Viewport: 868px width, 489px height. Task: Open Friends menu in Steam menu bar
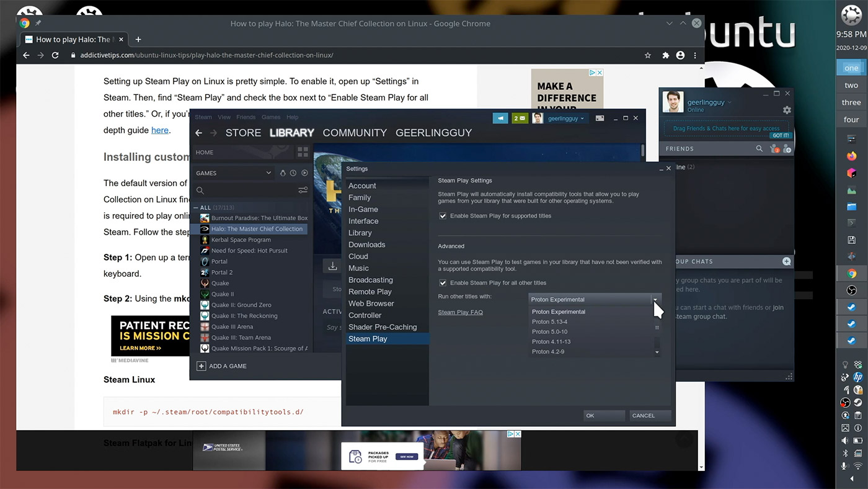[246, 117]
